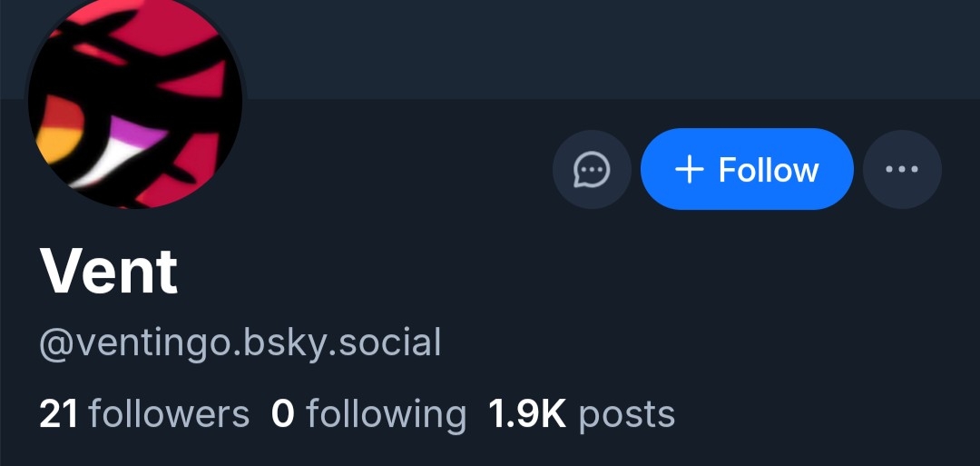Viewport: 980px width, 466px height.
Task: Click the 1.9K posts count
Action: (x=582, y=414)
